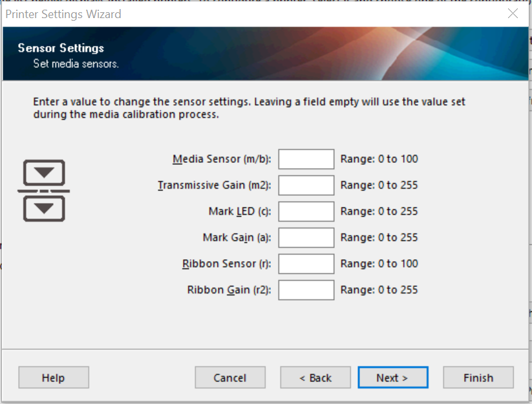The width and height of the screenshot is (532, 404).
Task: Click the Mark Gain (a) input box
Action: (306, 238)
